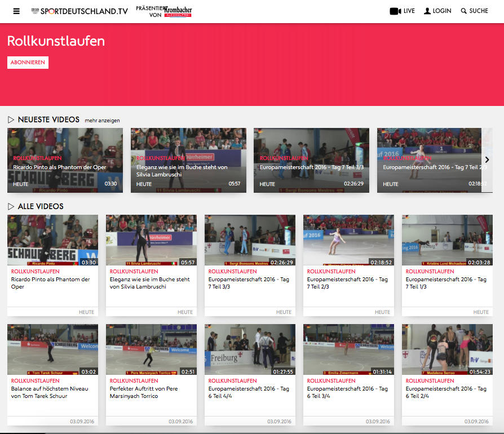Click card title 'Europameisterschaft 2016 - Tag 6 Teil 2/4'
The width and height of the screenshot is (504, 434).
pyautogui.click(x=446, y=392)
